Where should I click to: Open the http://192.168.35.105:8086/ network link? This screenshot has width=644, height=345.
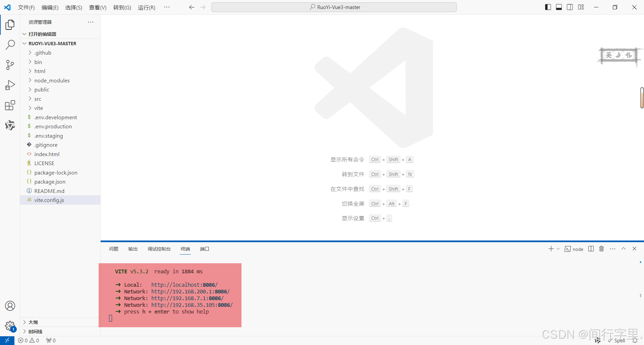pyautogui.click(x=192, y=305)
